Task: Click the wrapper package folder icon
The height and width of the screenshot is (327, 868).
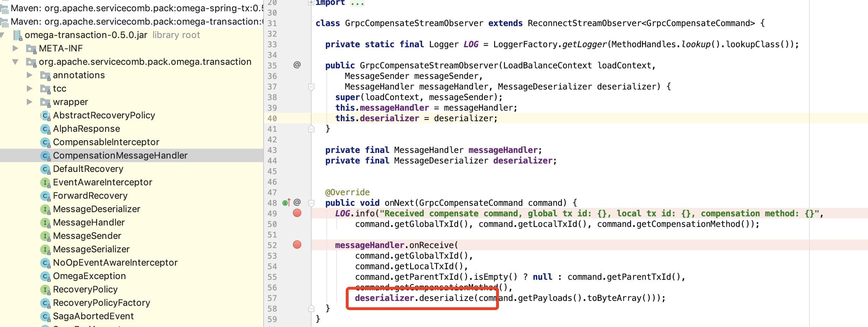Action: (x=45, y=102)
